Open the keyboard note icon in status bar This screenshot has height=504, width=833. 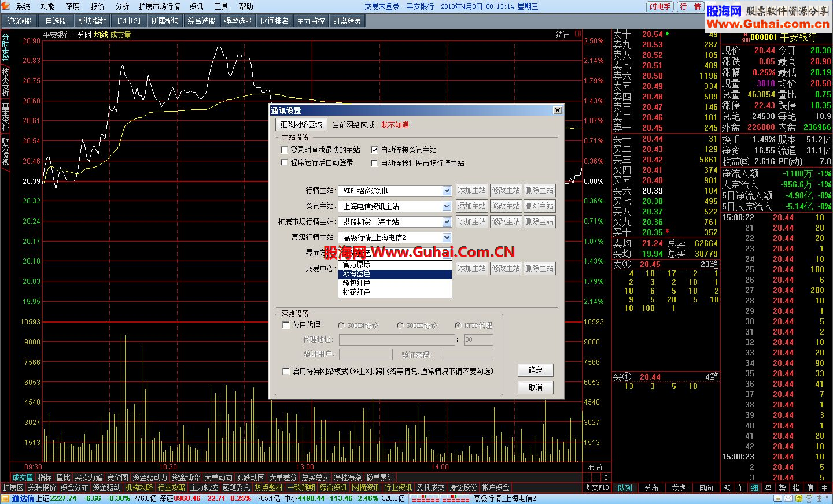click(777, 498)
